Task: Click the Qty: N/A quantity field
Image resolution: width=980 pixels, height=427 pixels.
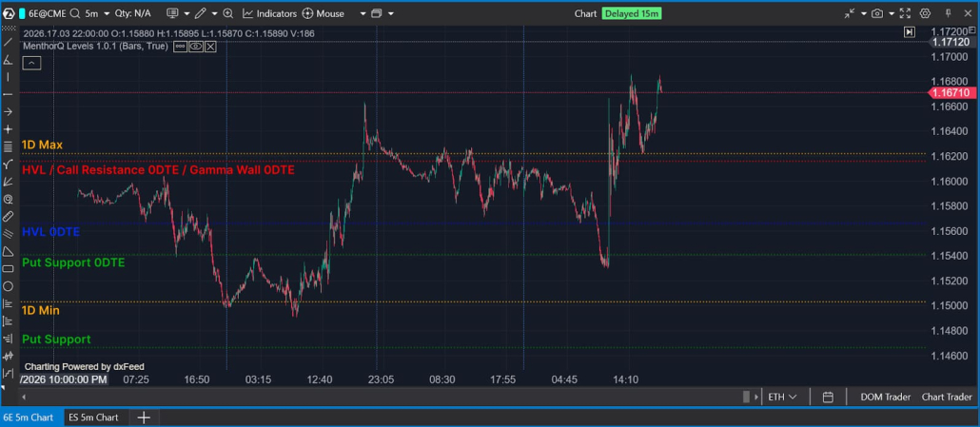Action: pyautogui.click(x=134, y=13)
